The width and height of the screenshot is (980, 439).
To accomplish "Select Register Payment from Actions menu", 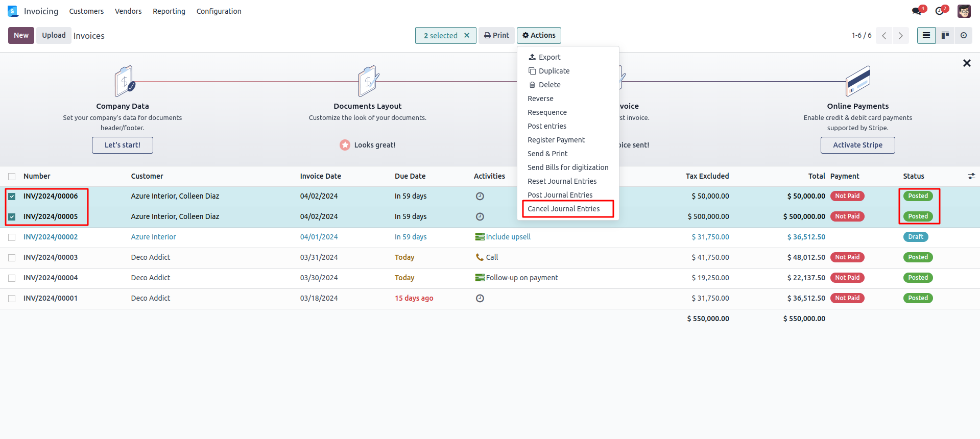I will pyautogui.click(x=556, y=140).
